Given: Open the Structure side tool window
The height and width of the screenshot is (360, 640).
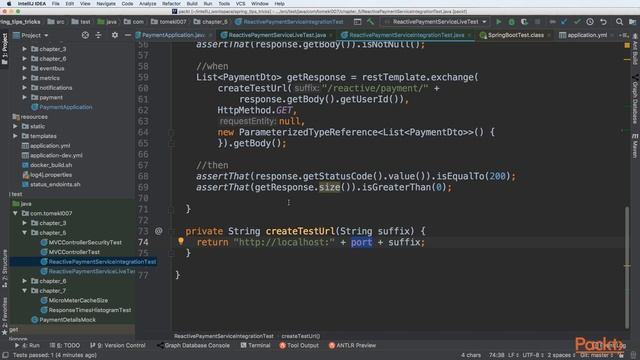Looking at the screenshot, I should tap(4, 268).
